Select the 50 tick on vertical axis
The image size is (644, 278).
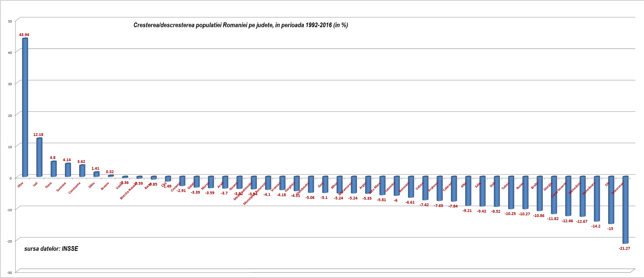click(x=10, y=21)
